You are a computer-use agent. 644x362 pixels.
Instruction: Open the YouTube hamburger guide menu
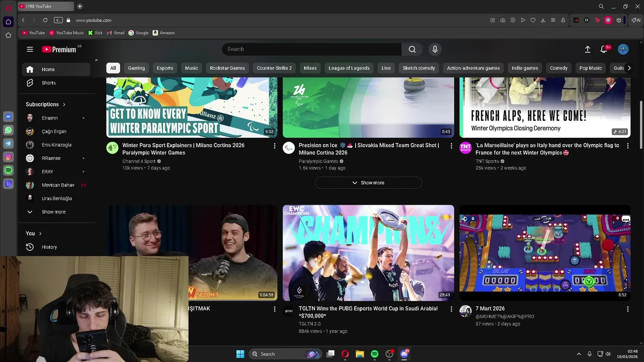pyautogui.click(x=30, y=49)
